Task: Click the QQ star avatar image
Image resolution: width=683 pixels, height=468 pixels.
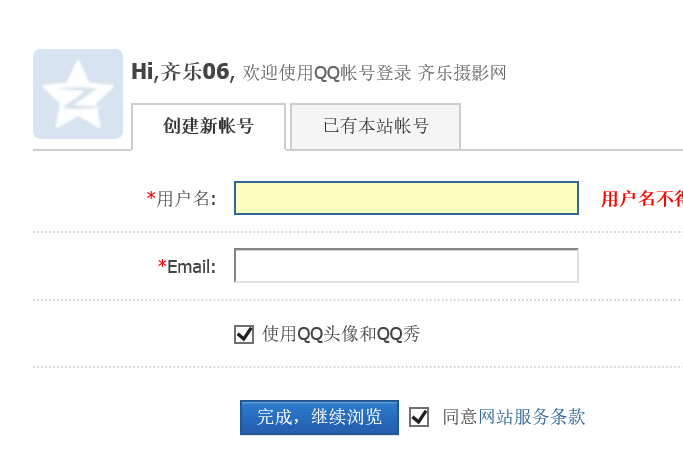Action: tap(78, 94)
